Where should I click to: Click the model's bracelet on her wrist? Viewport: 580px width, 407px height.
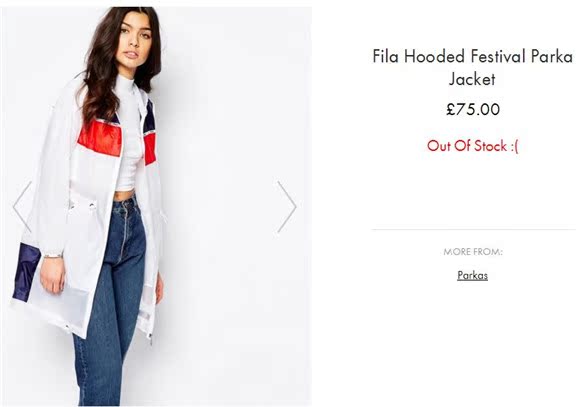point(53,256)
